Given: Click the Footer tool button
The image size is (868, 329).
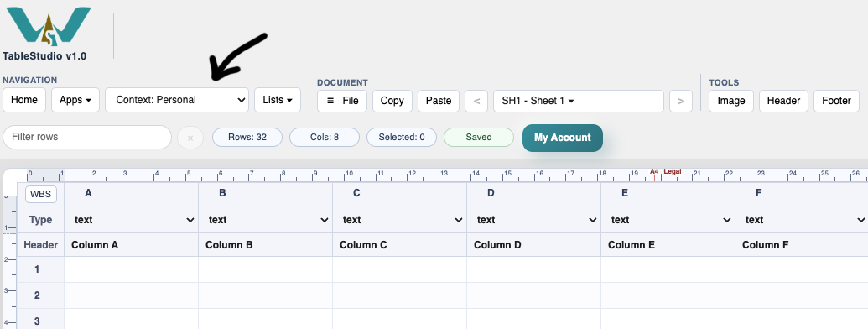Looking at the screenshot, I should coord(836,101).
